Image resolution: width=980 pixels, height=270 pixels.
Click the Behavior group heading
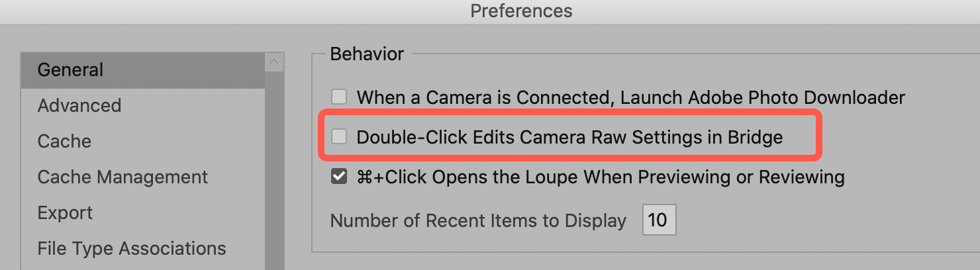click(x=367, y=54)
